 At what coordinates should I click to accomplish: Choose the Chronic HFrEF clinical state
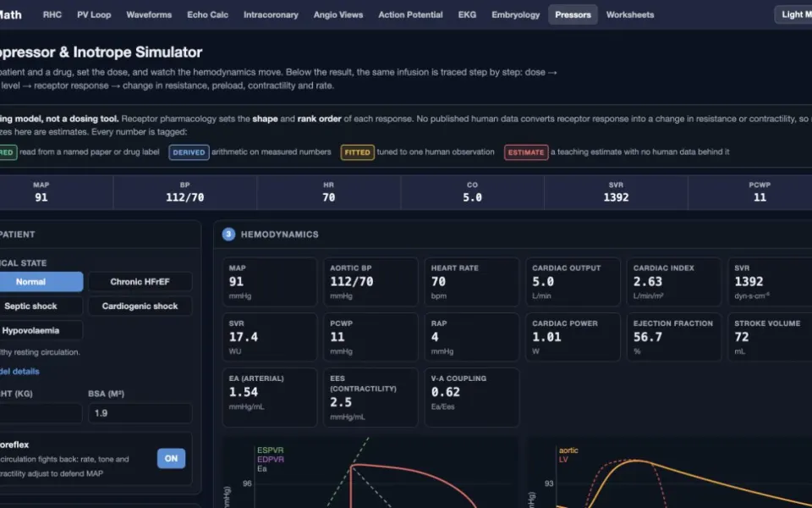(140, 281)
